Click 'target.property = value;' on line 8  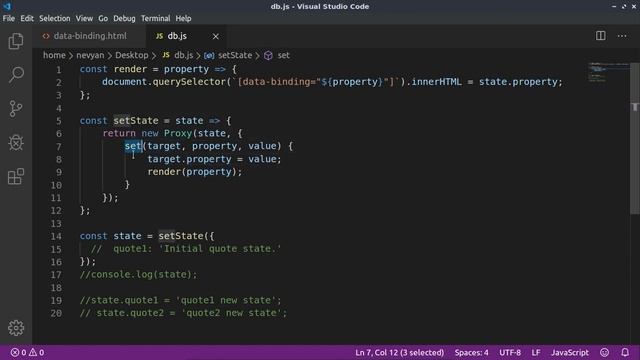point(214,159)
